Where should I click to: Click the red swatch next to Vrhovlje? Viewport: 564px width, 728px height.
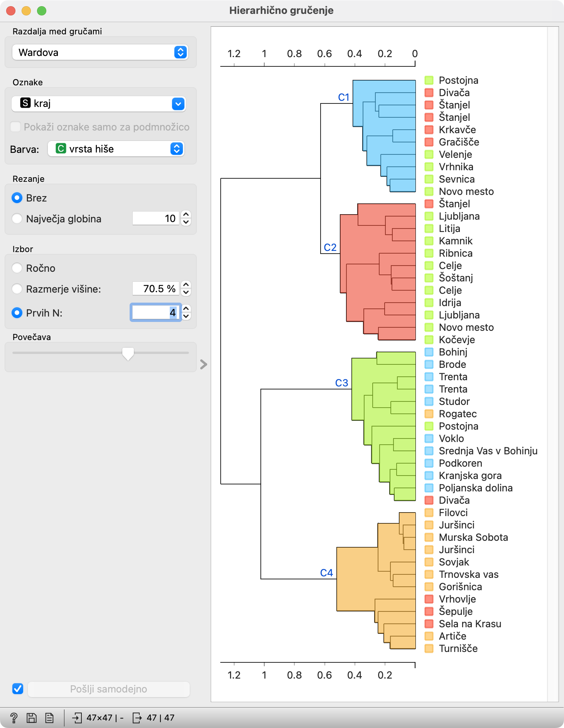[x=429, y=599]
